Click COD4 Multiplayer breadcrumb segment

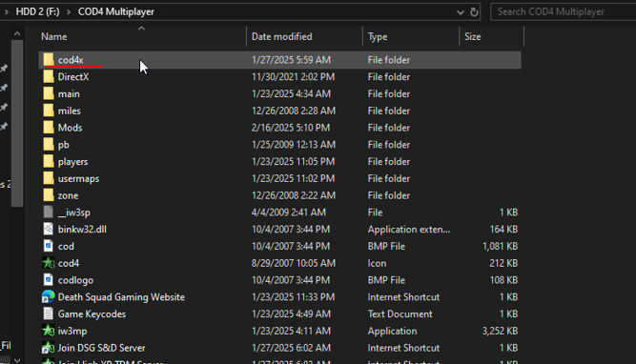pos(116,11)
